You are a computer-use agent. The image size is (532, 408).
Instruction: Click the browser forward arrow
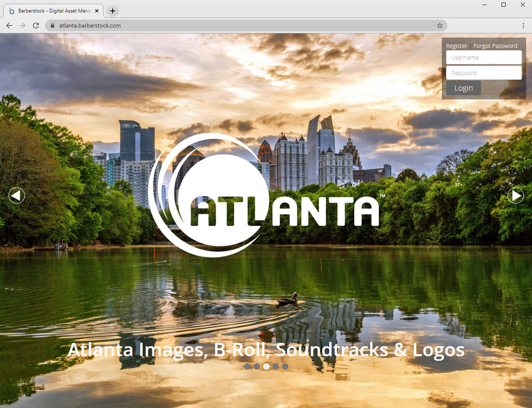coord(22,26)
